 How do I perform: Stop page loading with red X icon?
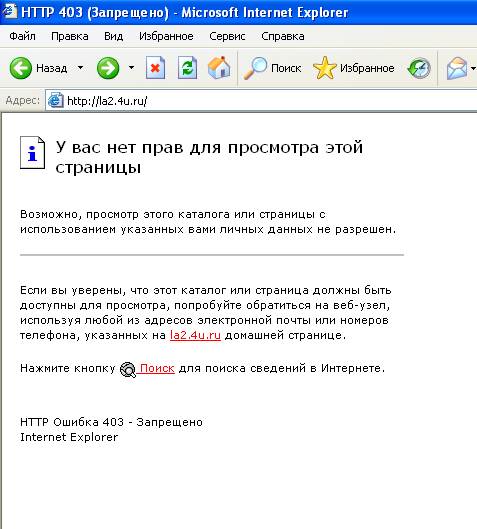click(155, 68)
